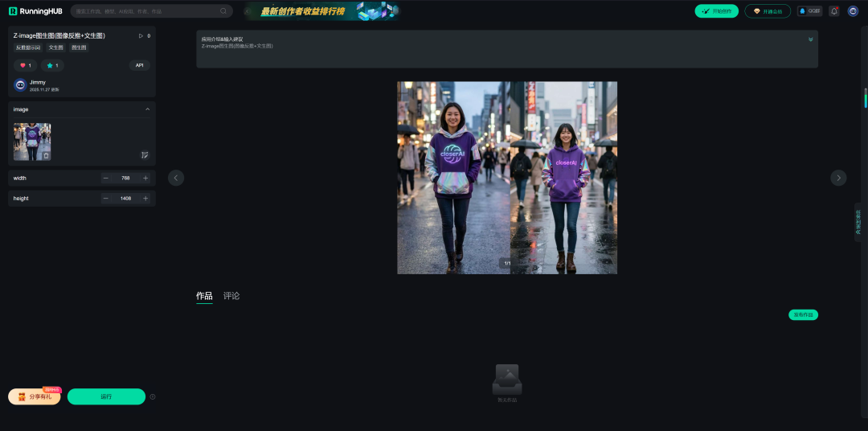Open the QQ group button
This screenshot has height=431, width=868.
(809, 11)
